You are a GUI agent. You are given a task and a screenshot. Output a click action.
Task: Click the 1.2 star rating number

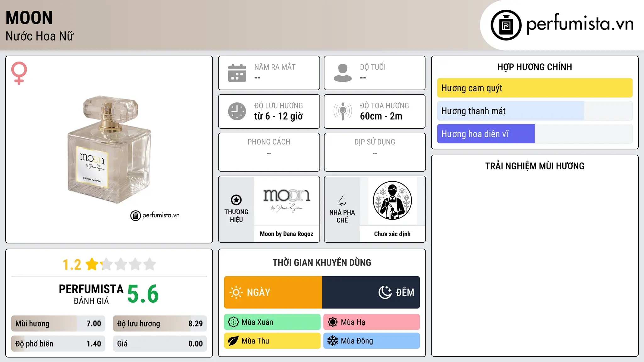click(72, 265)
